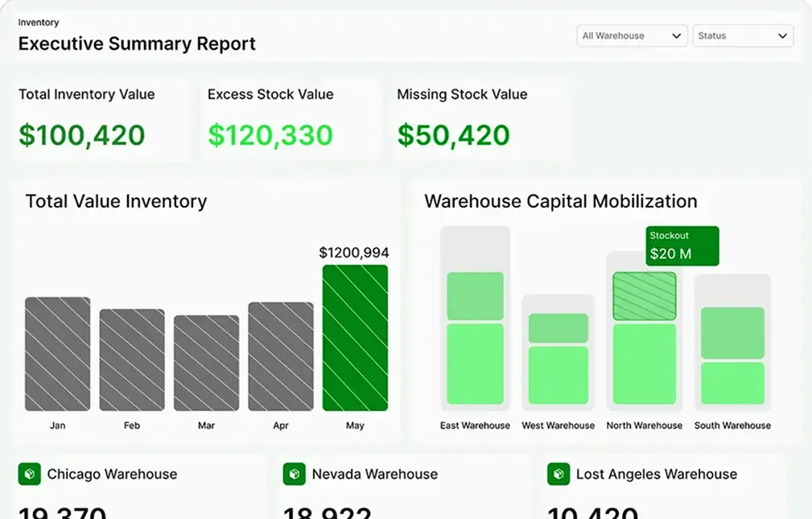Click the Nevada Warehouse box icon
812x519 pixels.
[294, 474]
